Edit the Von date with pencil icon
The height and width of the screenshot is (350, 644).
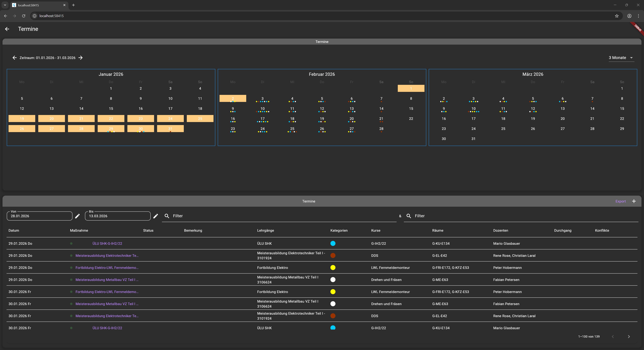tap(77, 216)
